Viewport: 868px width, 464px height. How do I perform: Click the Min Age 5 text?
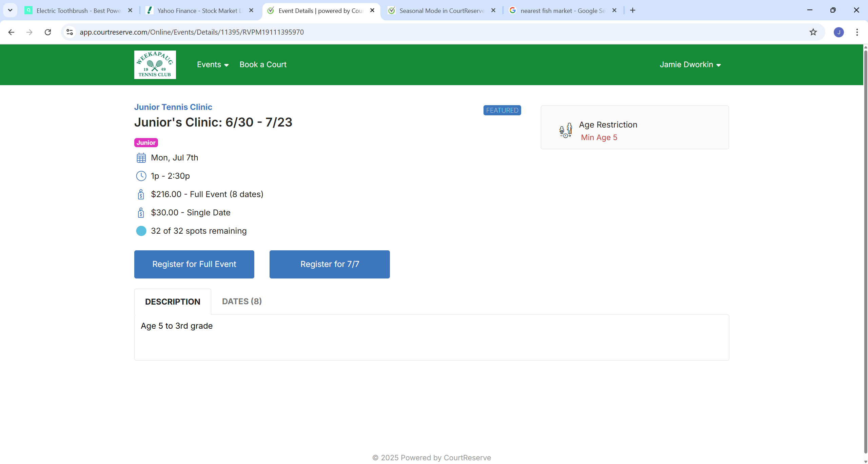click(x=599, y=137)
